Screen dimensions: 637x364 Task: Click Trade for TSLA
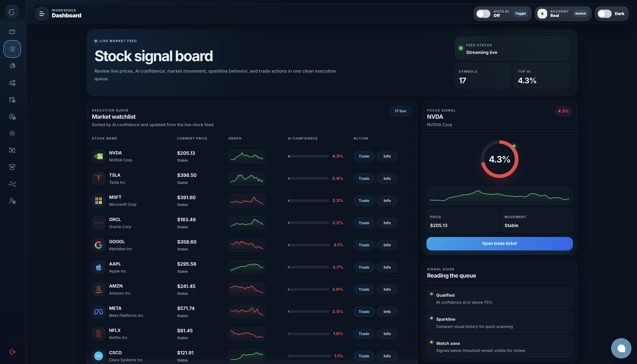click(x=364, y=179)
